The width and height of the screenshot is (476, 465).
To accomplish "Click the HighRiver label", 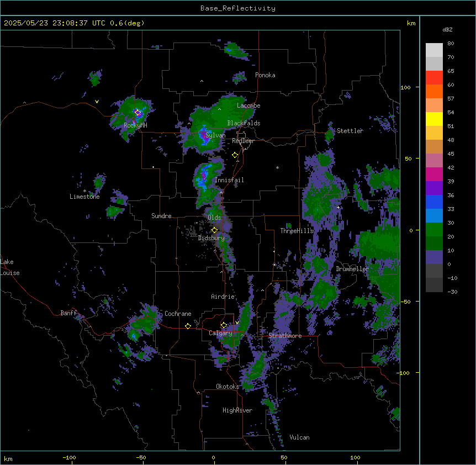I will pyautogui.click(x=237, y=410).
